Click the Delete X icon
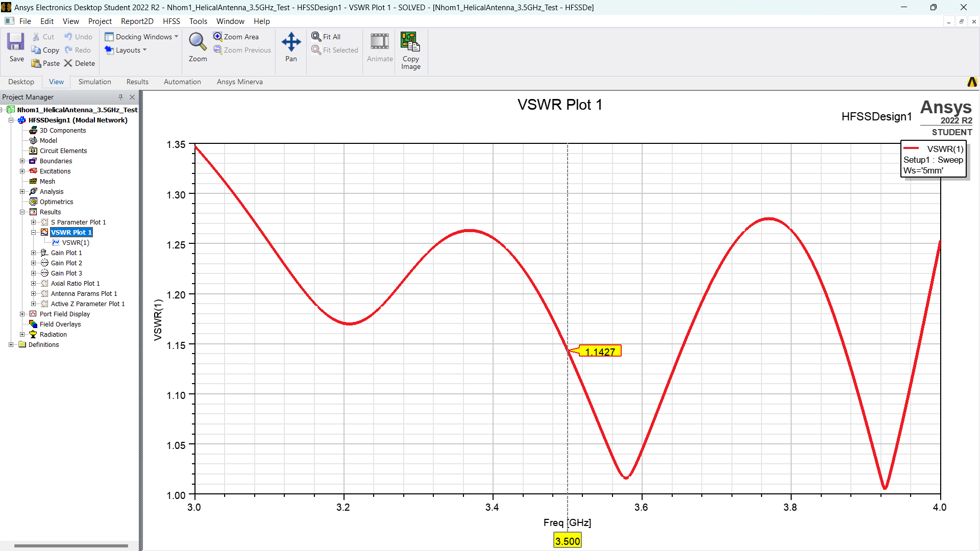This screenshot has height=551, width=980. [x=68, y=63]
